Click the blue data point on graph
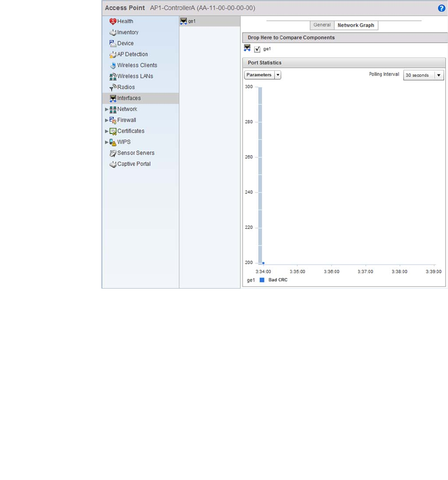The image size is (448, 480). (x=263, y=263)
